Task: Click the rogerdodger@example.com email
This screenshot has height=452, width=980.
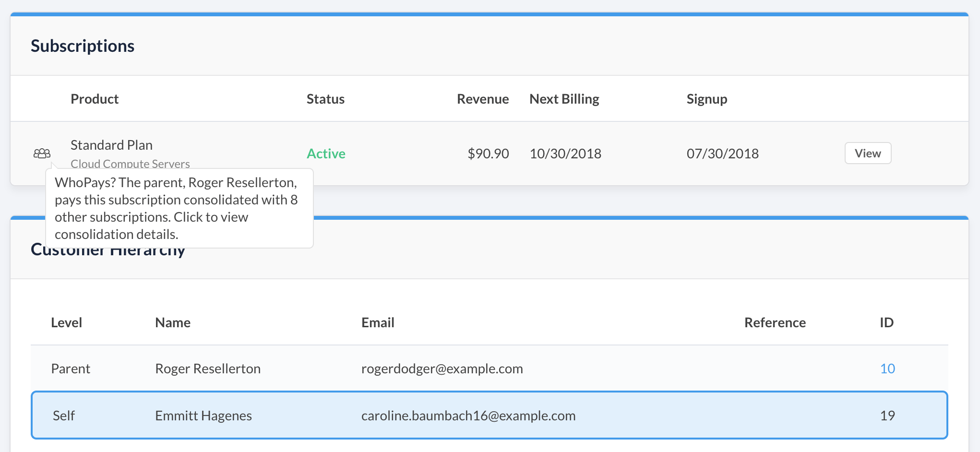Action: (442, 369)
